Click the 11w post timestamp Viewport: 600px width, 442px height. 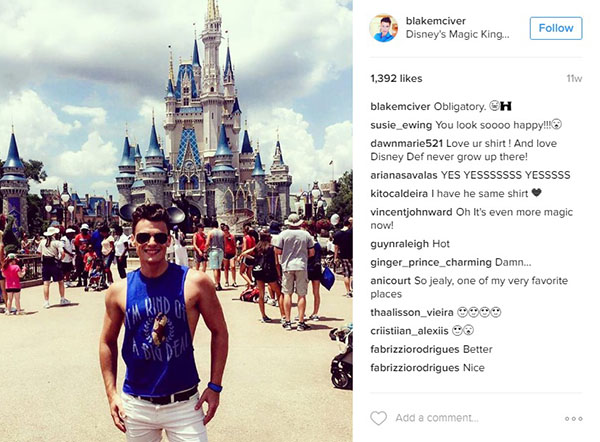pos(574,79)
